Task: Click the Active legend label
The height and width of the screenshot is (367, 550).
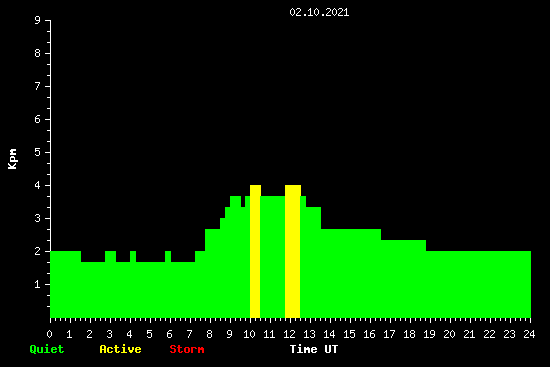Action: point(120,349)
